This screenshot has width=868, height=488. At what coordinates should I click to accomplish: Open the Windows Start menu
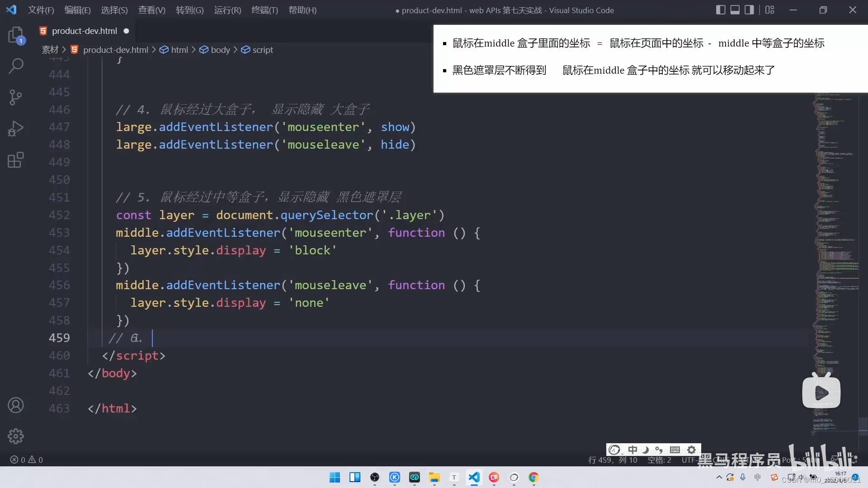click(335, 478)
